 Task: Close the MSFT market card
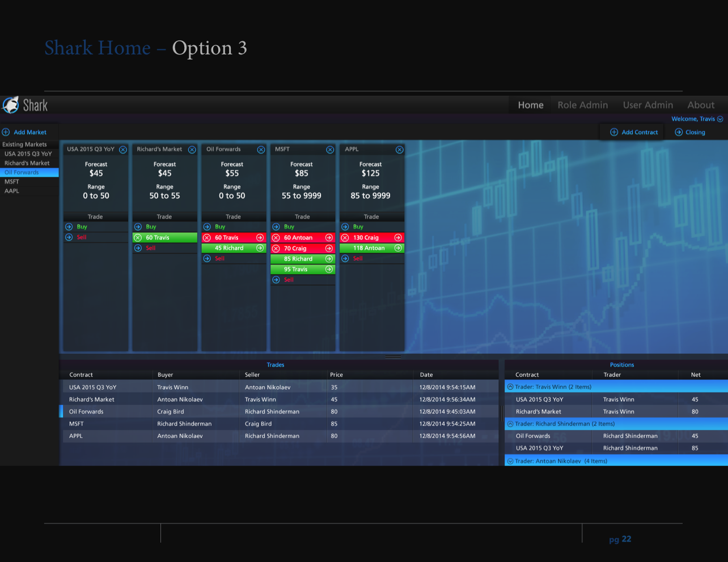(x=330, y=150)
